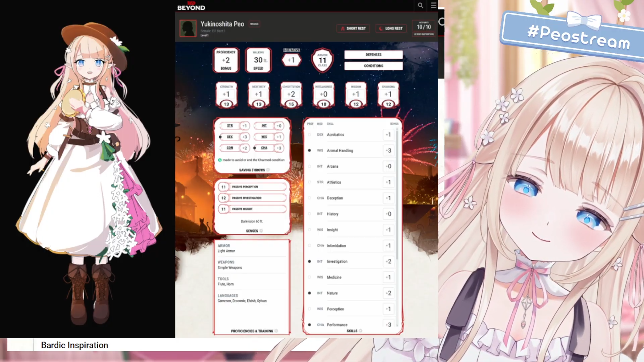Viewport: 644px width, 362px height.
Task: Open Proficiencies & Training settings gear
Action: [276, 331]
